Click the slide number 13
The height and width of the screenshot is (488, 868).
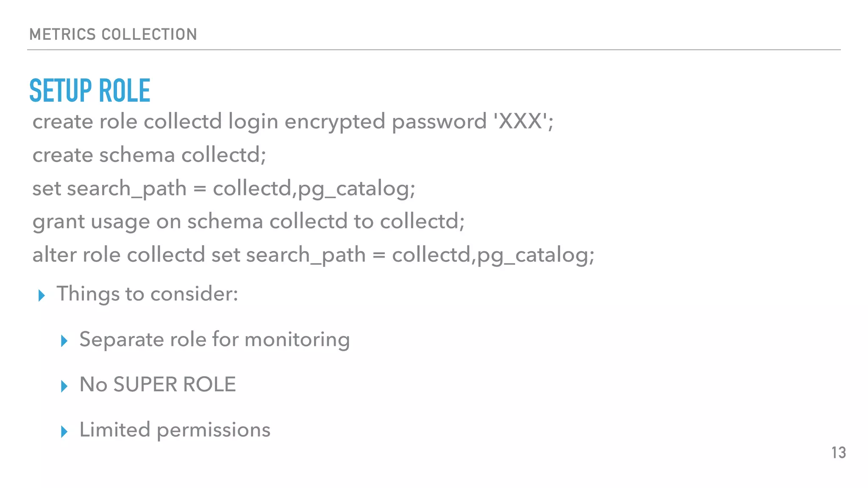(x=838, y=453)
